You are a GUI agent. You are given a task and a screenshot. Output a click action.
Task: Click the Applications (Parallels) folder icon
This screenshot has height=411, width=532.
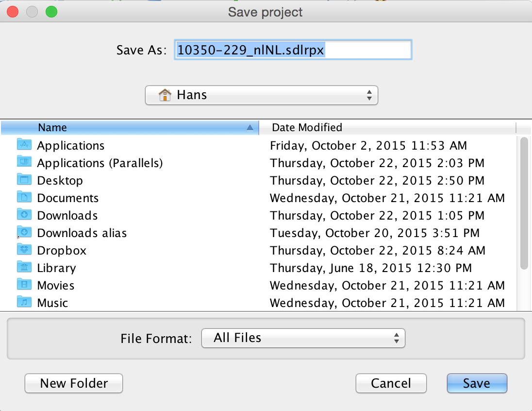(24, 162)
